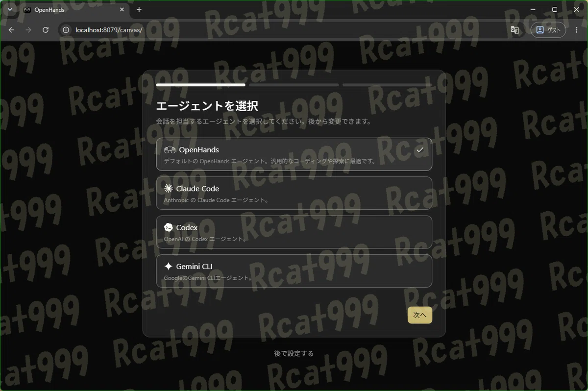The height and width of the screenshot is (391, 588).
Task: Click the OpenHands tab favicon
Action: click(x=27, y=10)
